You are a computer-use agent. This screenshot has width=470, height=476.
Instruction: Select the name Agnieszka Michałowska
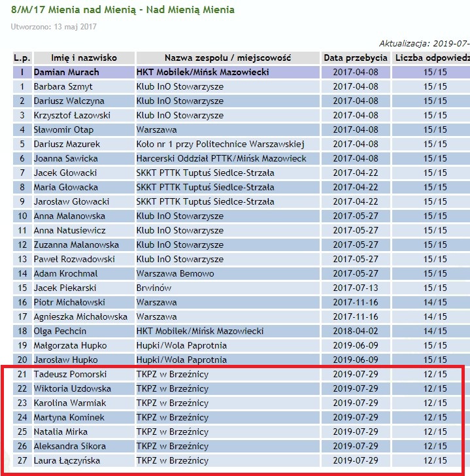click(80, 316)
